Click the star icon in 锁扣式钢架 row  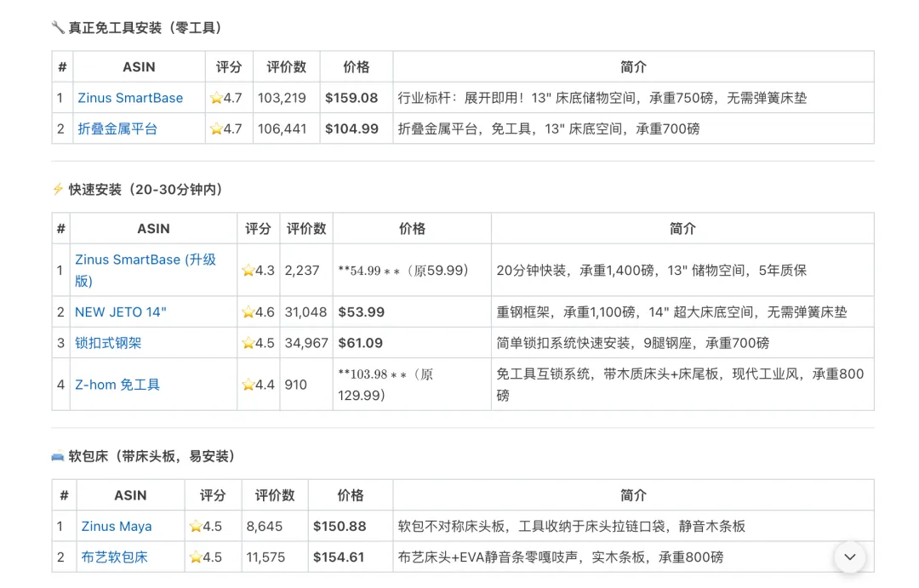pos(248,343)
